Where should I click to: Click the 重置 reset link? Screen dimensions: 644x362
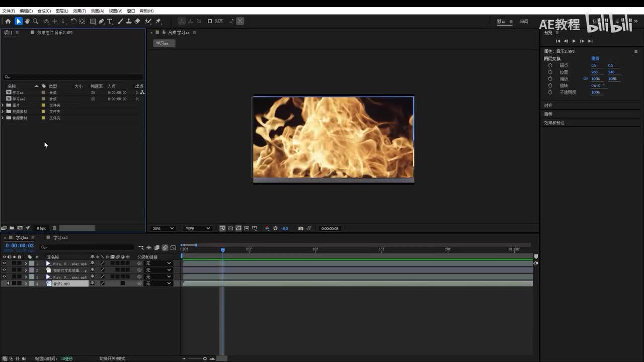(595, 58)
